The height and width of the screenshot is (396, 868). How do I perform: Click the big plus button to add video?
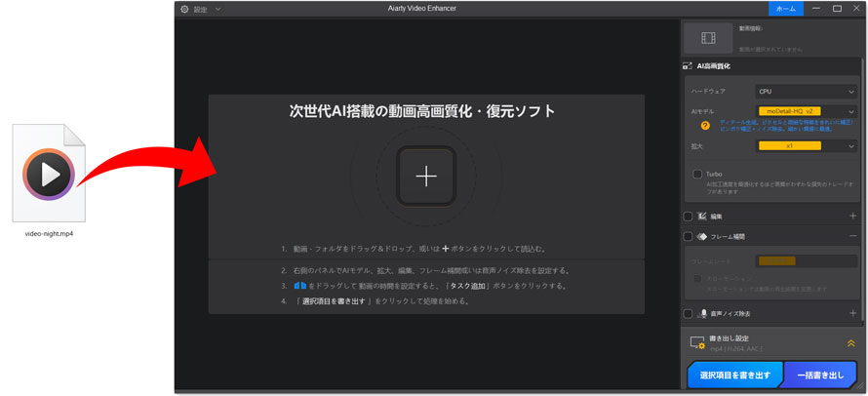pos(426,177)
